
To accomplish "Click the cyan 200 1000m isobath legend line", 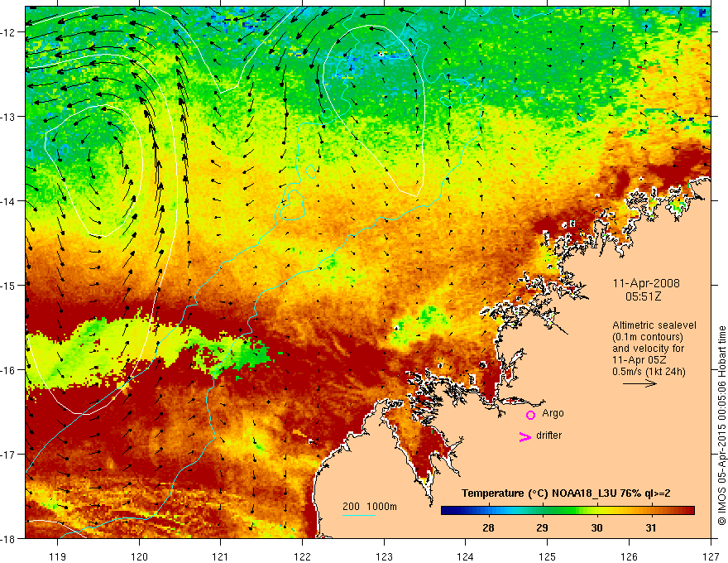I will pos(359,515).
